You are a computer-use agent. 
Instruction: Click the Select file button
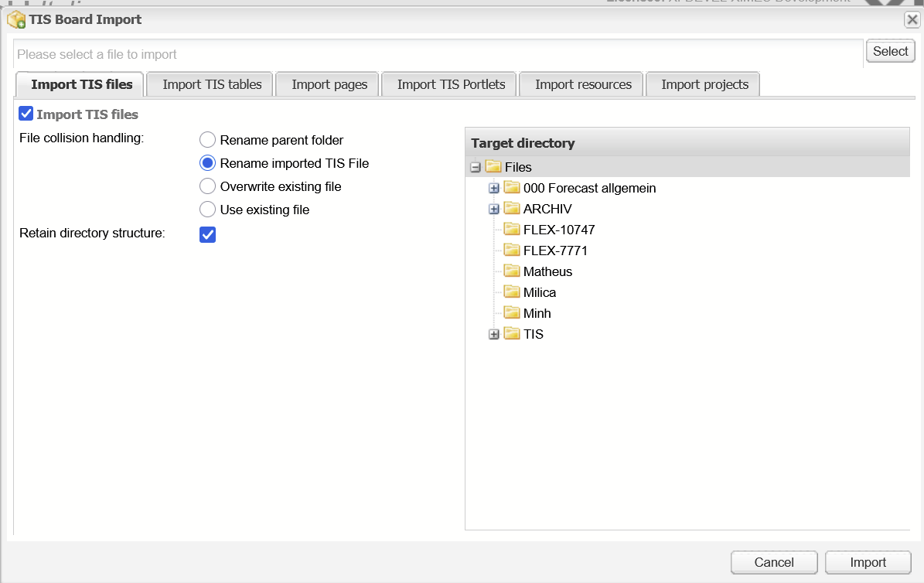(x=891, y=51)
